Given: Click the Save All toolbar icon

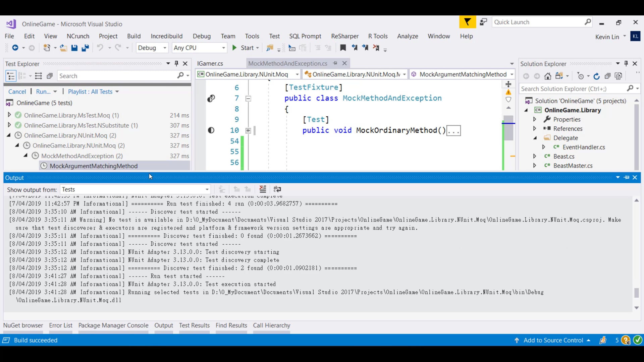Looking at the screenshot, I should pos(85,48).
